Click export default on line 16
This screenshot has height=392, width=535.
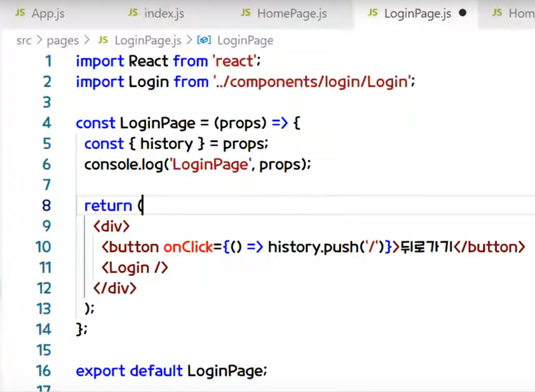pyautogui.click(x=129, y=371)
